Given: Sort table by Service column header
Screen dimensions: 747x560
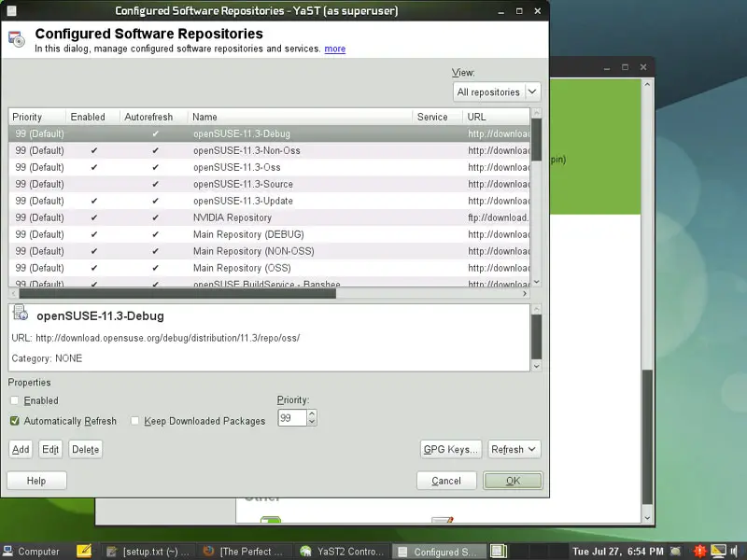Looking at the screenshot, I should click(x=437, y=117).
